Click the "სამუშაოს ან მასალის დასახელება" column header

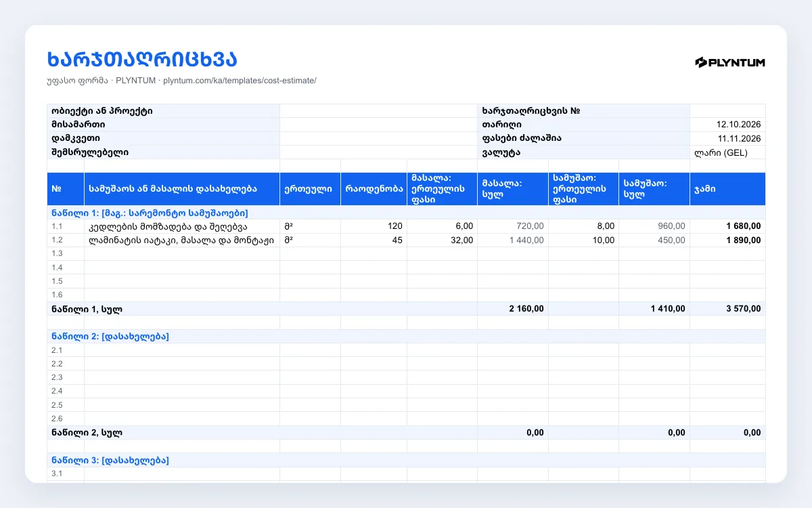pos(182,189)
